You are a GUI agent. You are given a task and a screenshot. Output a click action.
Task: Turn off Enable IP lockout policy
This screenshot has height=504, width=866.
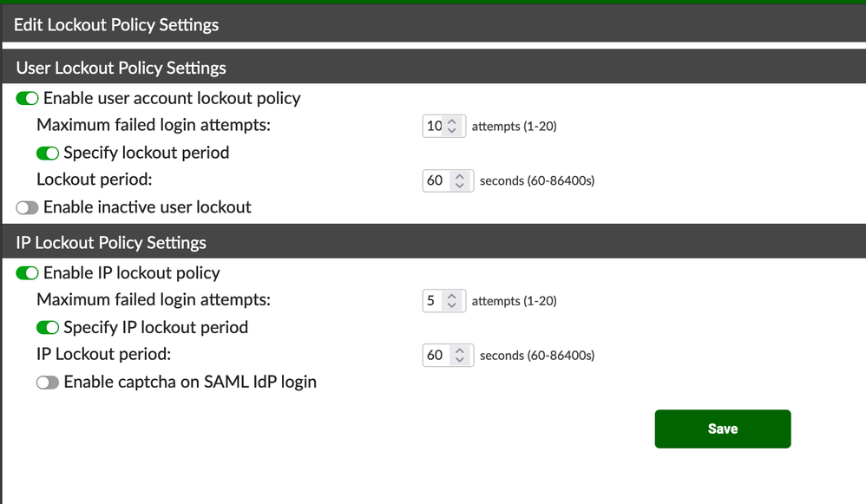[x=27, y=273]
